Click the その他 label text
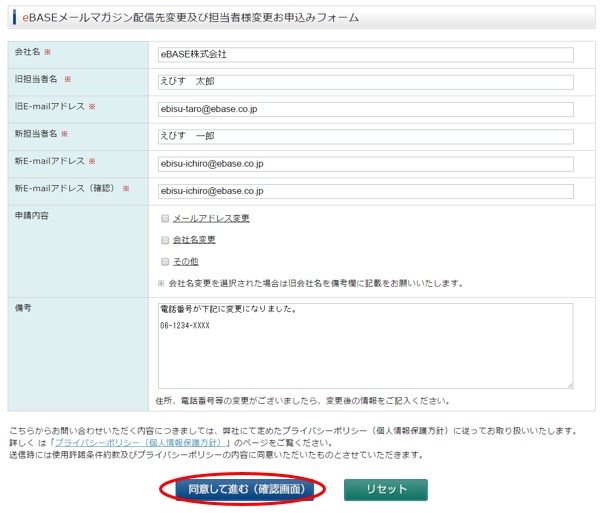 pos(186,262)
